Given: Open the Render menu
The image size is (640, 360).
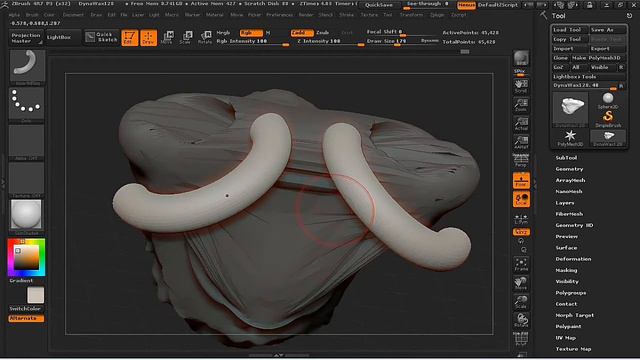Looking at the screenshot, I should point(306,15).
